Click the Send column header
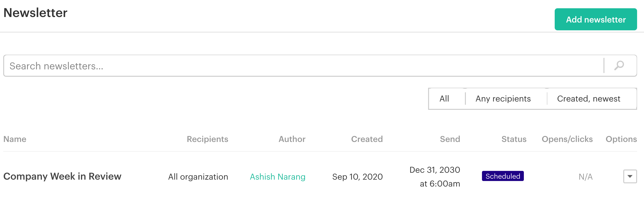Image resolution: width=644 pixels, height=198 pixels. tap(450, 139)
